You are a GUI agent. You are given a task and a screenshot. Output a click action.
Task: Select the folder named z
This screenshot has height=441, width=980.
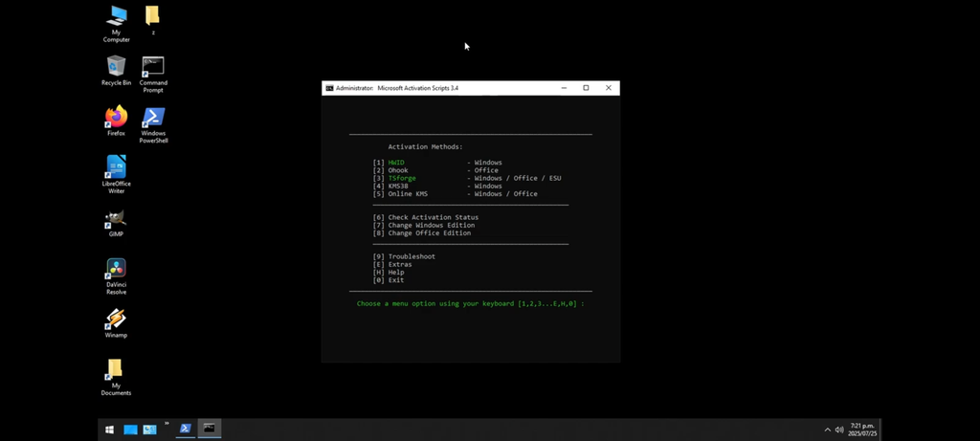point(152,16)
